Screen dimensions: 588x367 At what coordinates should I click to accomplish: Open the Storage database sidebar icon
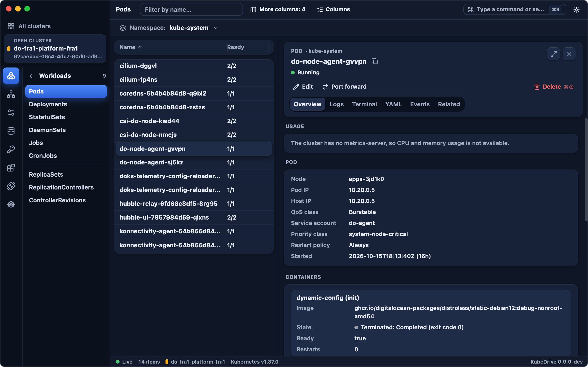point(11,131)
